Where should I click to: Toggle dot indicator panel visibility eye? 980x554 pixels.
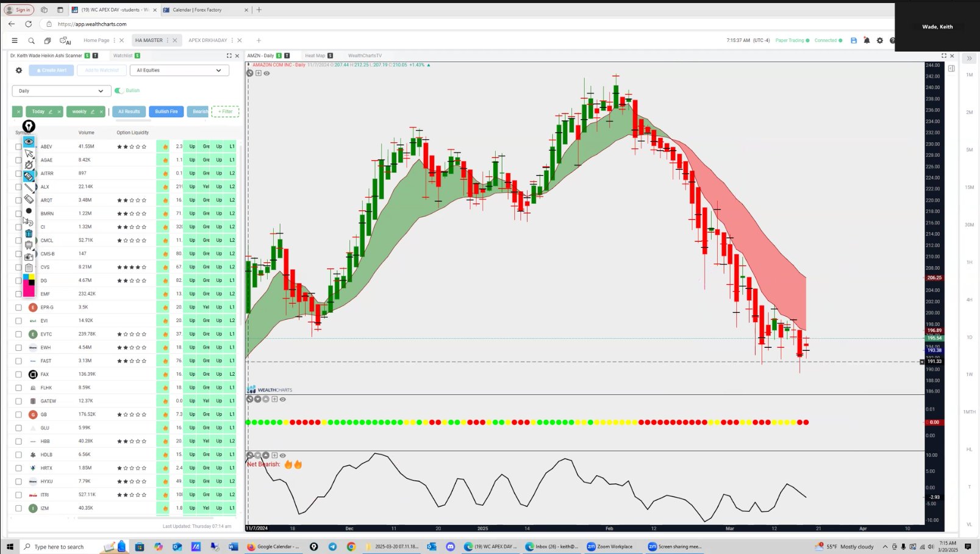(x=282, y=399)
